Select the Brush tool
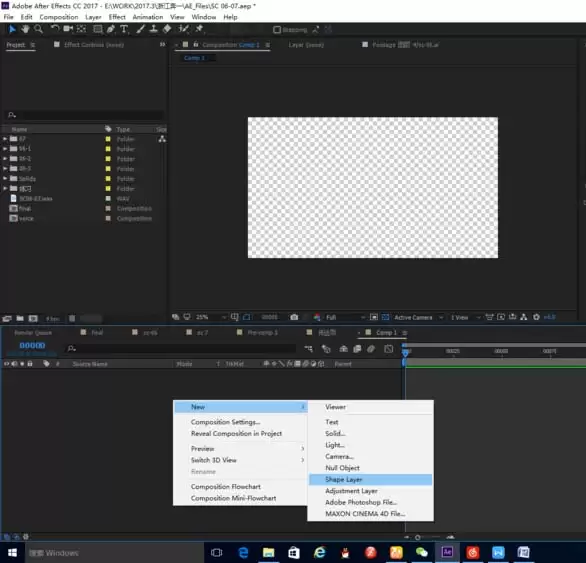Screen dimensions: 586x563 pos(141,29)
